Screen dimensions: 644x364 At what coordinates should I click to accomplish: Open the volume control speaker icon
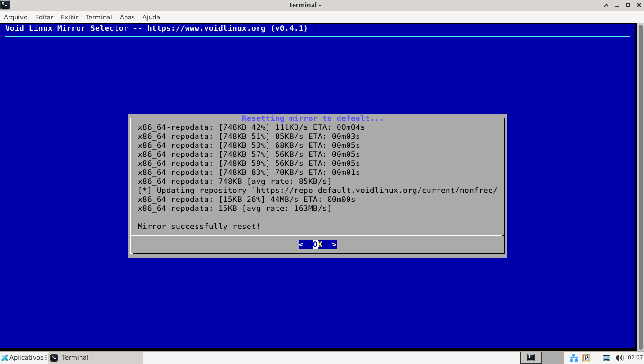coord(619,358)
